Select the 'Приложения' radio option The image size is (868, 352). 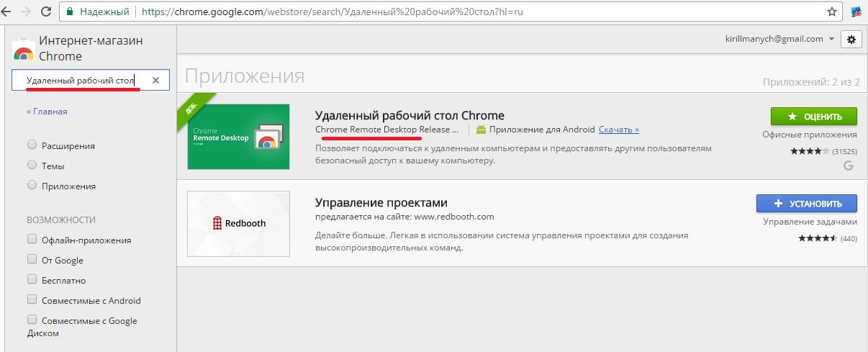point(32,185)
